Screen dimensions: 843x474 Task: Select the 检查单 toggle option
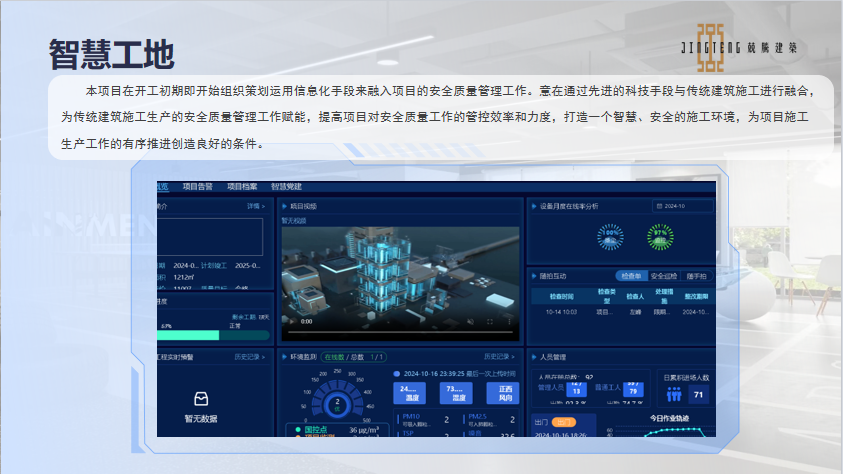click(x=631, y=276)
